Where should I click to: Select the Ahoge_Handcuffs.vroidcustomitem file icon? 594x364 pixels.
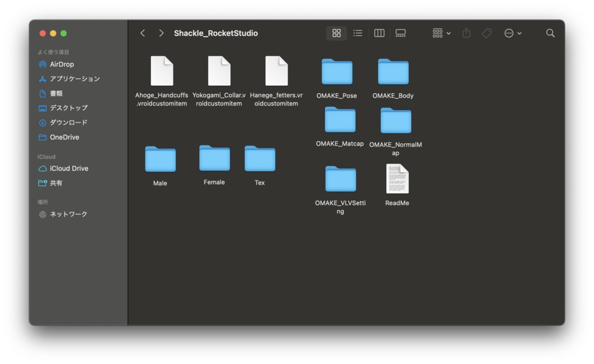point(162,71)
